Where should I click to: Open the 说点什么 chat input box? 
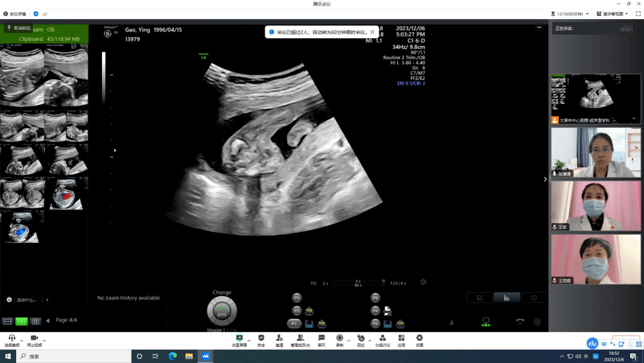coord(26,300)
